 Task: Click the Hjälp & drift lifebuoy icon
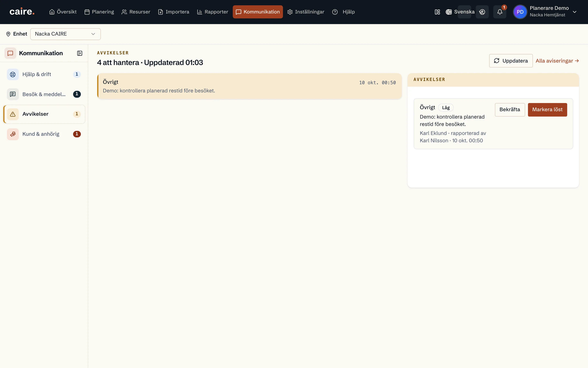[13, 74]
